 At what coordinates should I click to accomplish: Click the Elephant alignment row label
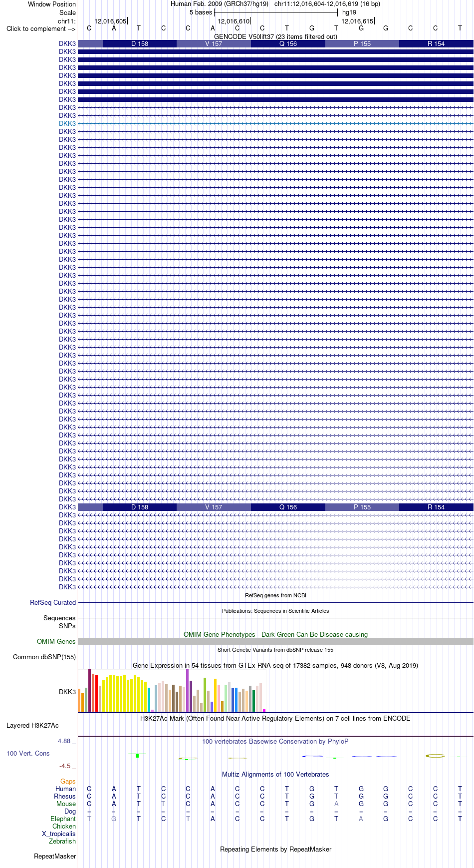pos(63,819)
